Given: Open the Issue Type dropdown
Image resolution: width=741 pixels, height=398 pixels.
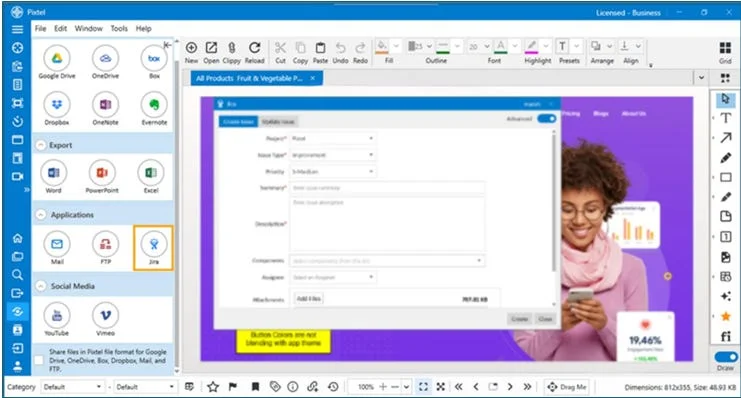Looking at the screenshot, I should pos(333,155).
